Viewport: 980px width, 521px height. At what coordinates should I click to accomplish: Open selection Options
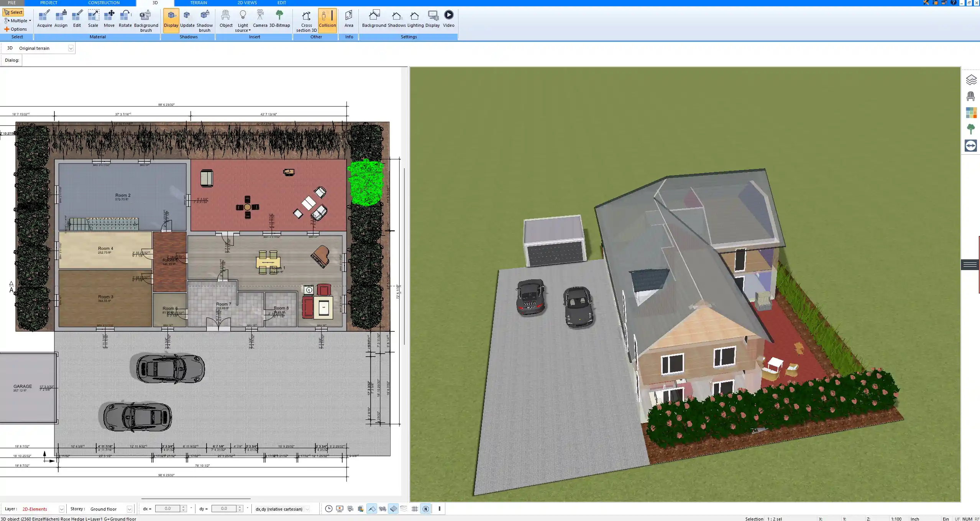16,29
